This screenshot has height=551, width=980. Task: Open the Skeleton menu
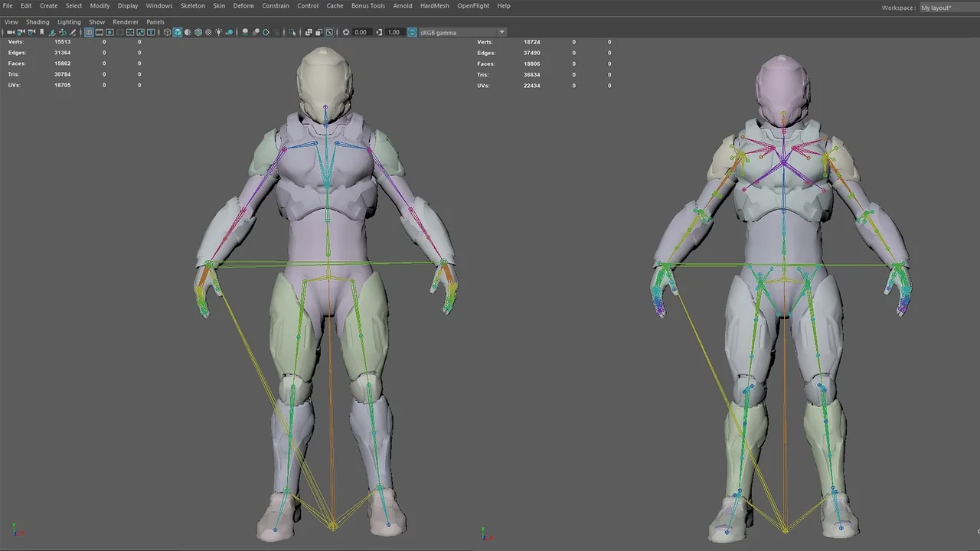192,5
